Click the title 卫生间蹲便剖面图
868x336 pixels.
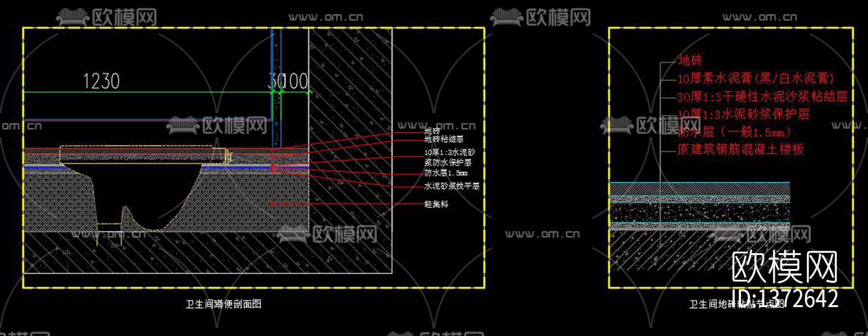coord(223,304)
